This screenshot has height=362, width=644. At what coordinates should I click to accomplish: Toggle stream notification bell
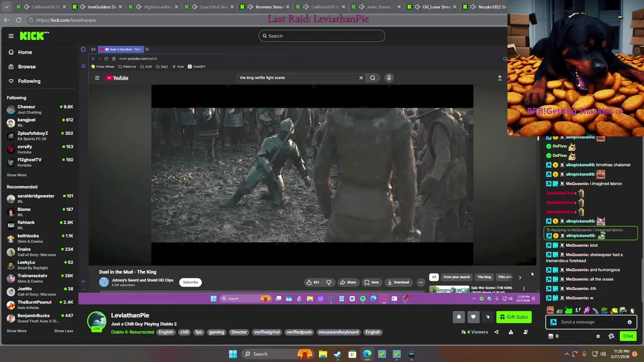(459, 317)
